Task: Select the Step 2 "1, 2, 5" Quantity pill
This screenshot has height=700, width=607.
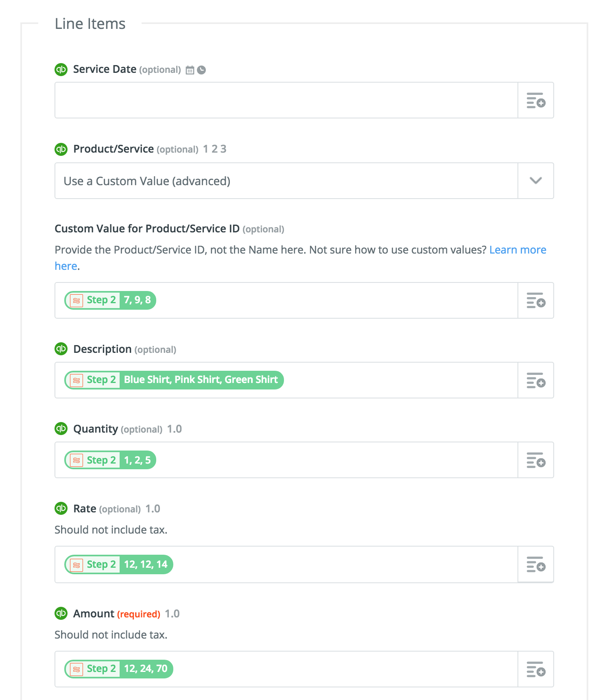Action: tap(110, 460)
